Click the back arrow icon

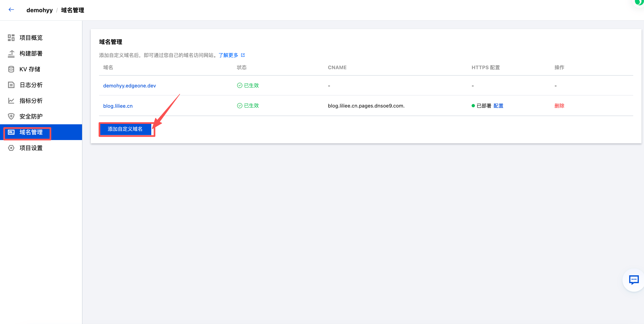click(11, 10)
